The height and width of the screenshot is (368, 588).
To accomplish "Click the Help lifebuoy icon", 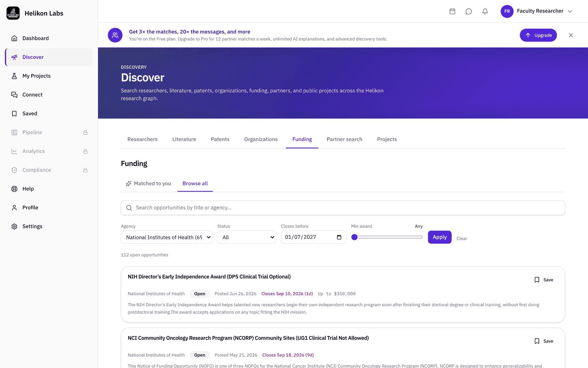I will [x=14, y=189].
